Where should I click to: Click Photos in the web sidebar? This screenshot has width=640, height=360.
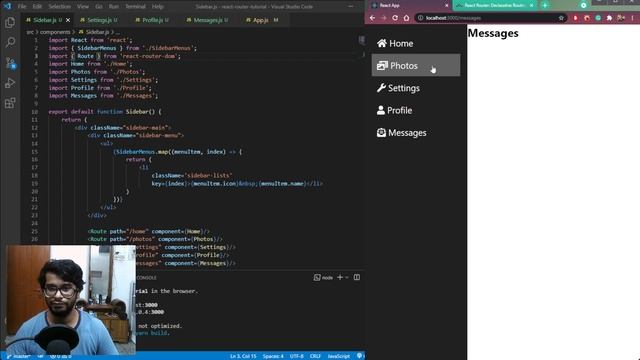point(416,65)
